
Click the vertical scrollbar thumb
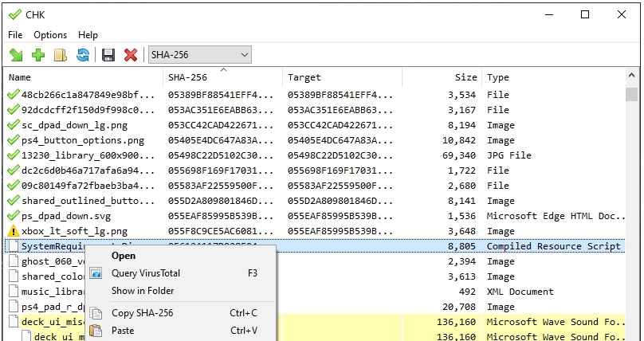click(x=632, y=94)
